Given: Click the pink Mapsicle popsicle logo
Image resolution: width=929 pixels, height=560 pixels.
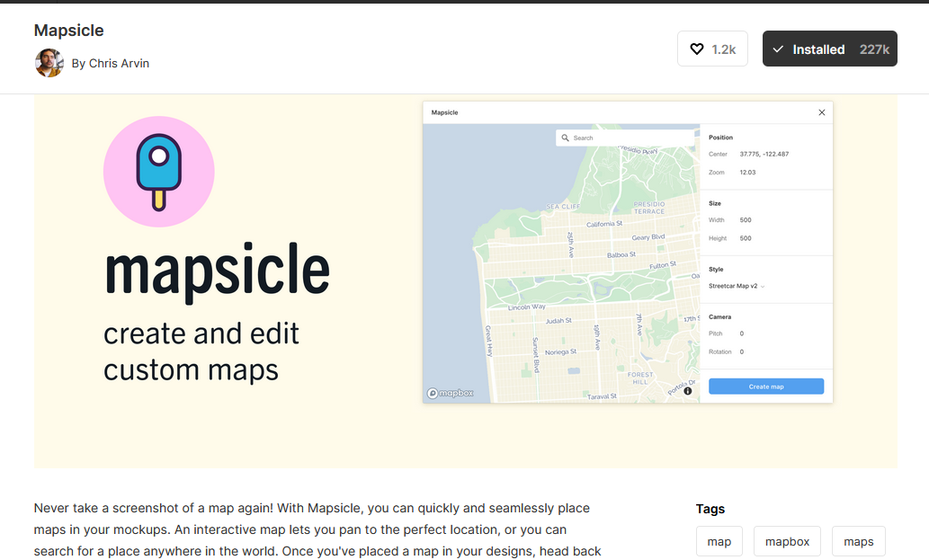Looking at the screenshot, I should click(x=159, y=172).
